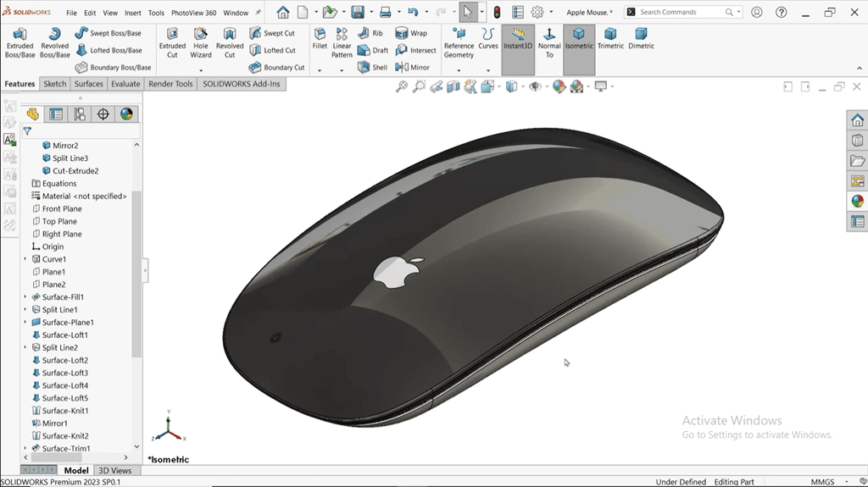Open Appearances in the task pane

click(x=858, y=201)
